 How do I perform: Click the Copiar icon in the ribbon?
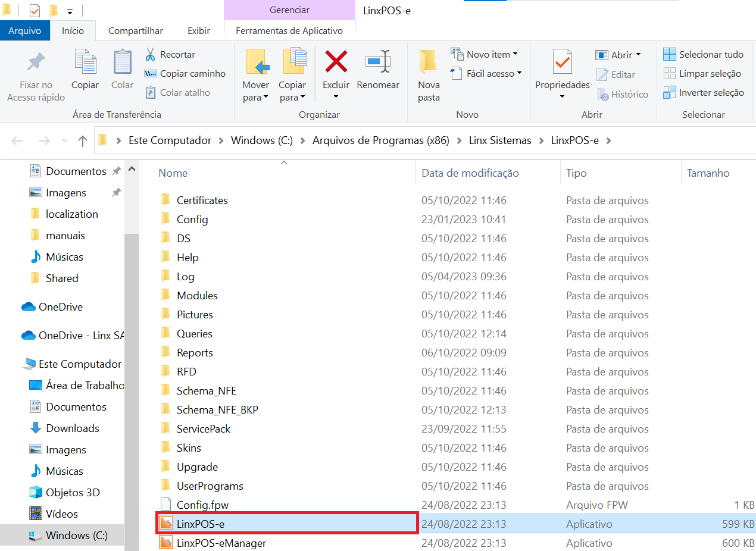click(x=85, y=62)
